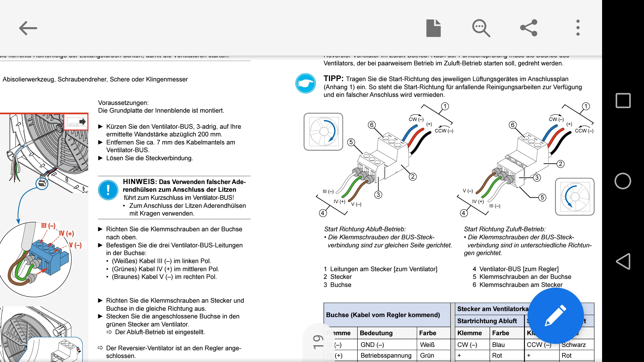
Task: Tap the 'Bedeutung' column header
Action: click(x=376, y=333)
